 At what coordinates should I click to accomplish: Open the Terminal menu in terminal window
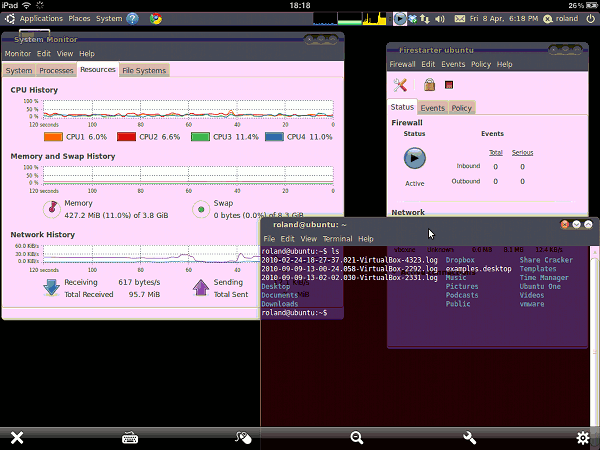(x=337, y=239)
